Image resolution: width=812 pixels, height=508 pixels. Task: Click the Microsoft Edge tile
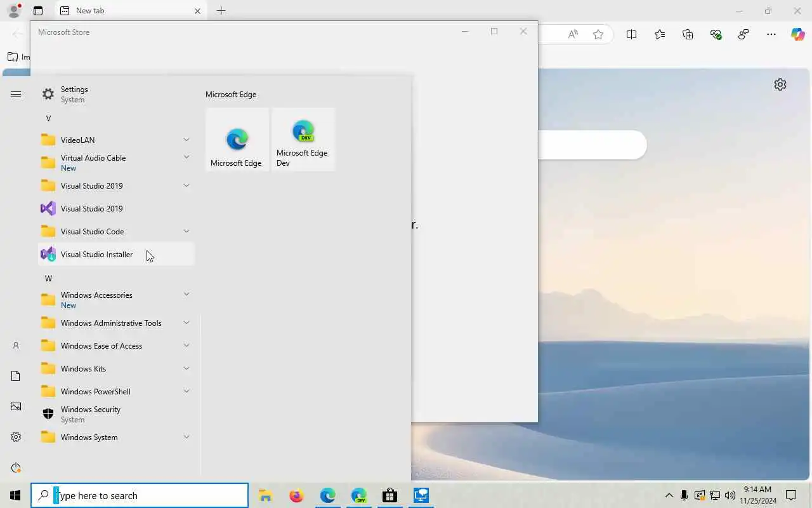pos(237,139)
